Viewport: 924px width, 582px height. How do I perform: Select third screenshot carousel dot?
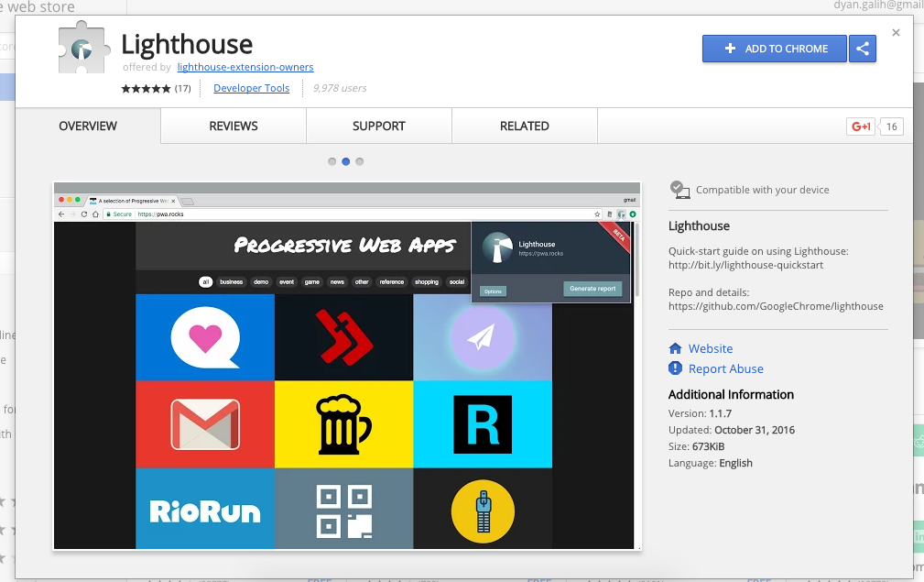pos(360,161)
